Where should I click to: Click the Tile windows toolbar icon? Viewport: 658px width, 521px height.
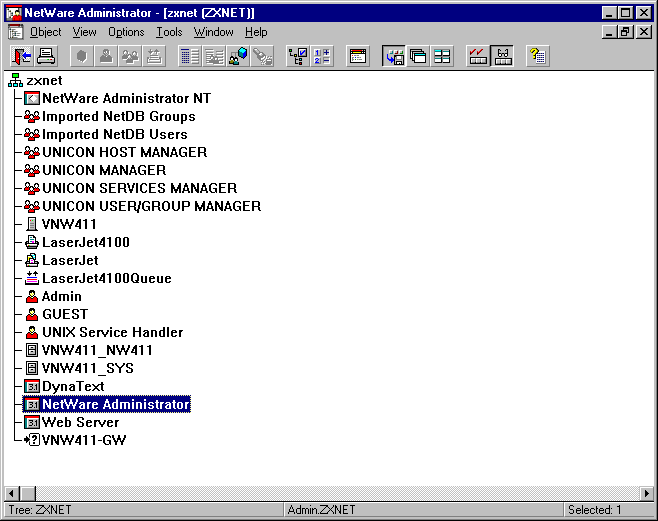point(442,56)
